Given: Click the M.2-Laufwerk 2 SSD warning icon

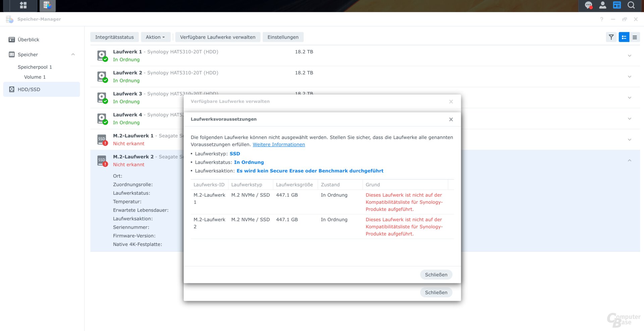Looking at the screenshot, I should 102,161.
